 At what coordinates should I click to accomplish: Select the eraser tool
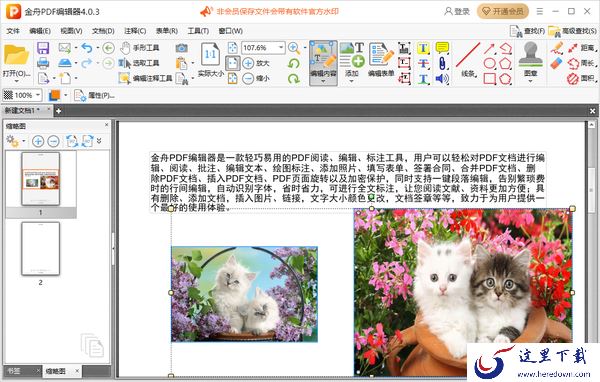coord(557,63)
